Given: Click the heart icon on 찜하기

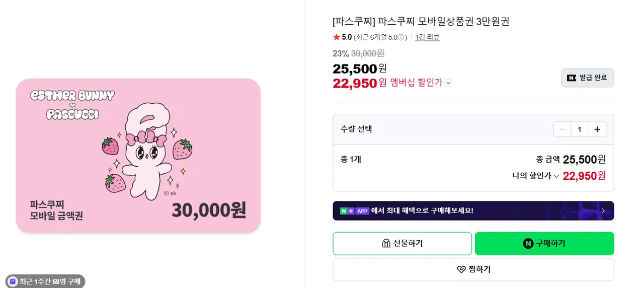Looking at the screenshot, I should tap(461, 269).
